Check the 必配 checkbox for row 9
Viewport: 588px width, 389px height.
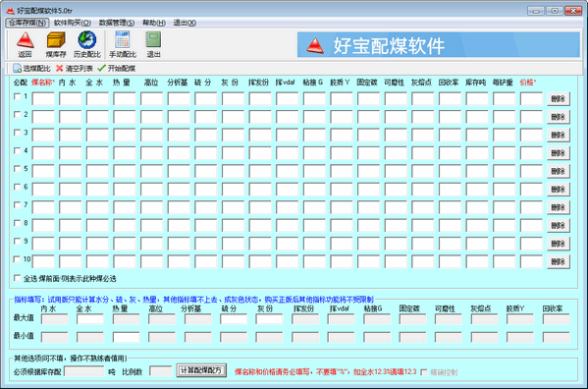coord(17,242)
